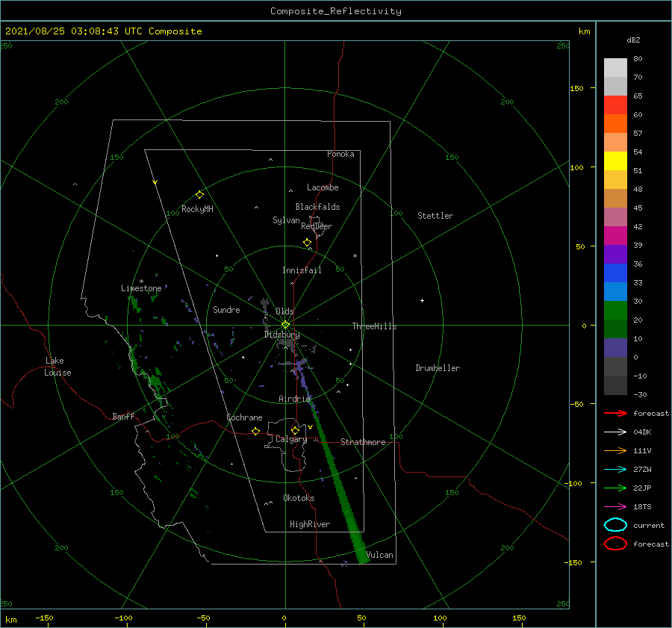Click the asterisk marker above Limestone

pos(141,282)
